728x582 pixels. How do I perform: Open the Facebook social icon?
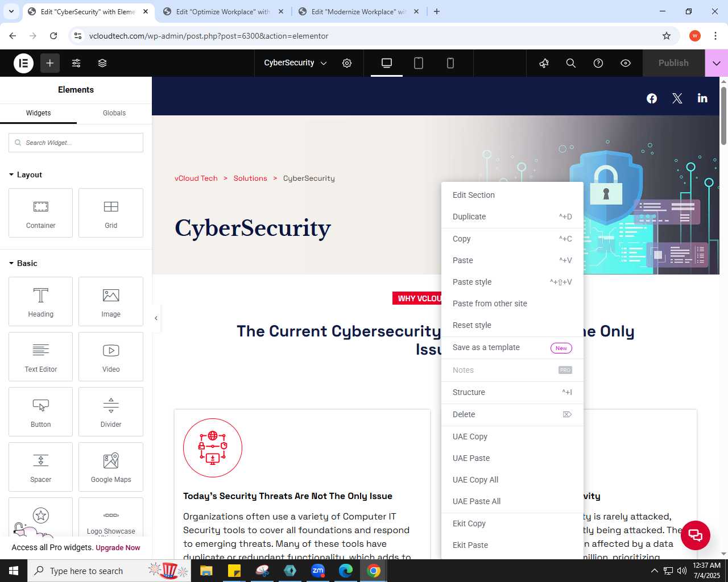tap(652, 98)
